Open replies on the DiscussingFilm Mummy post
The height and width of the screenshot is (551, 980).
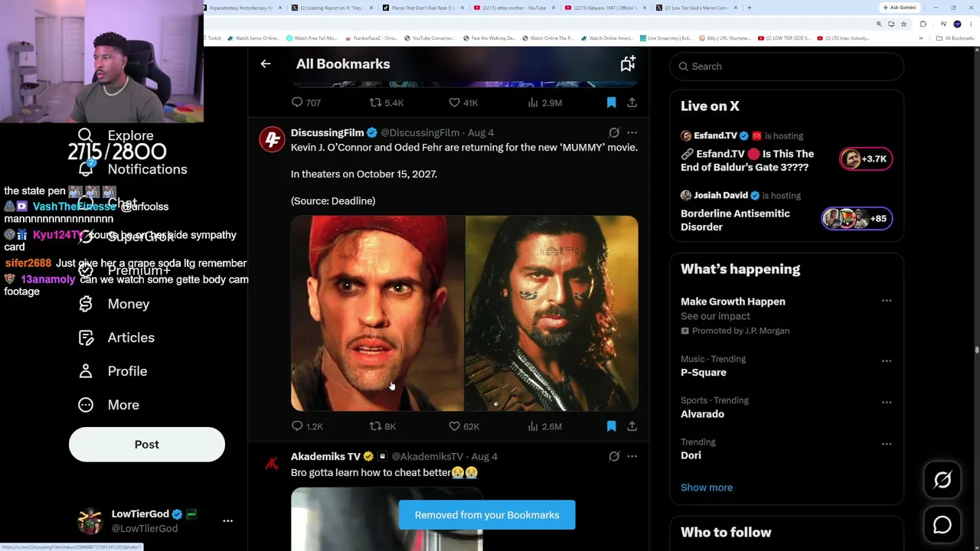(307, 426)
